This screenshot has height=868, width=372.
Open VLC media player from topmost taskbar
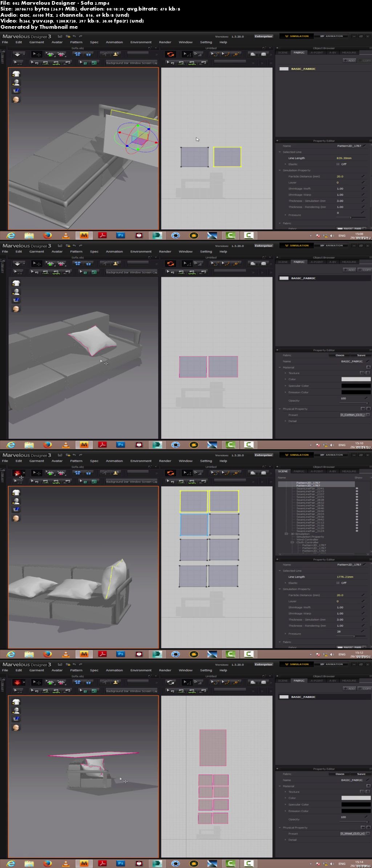[66, 236]
